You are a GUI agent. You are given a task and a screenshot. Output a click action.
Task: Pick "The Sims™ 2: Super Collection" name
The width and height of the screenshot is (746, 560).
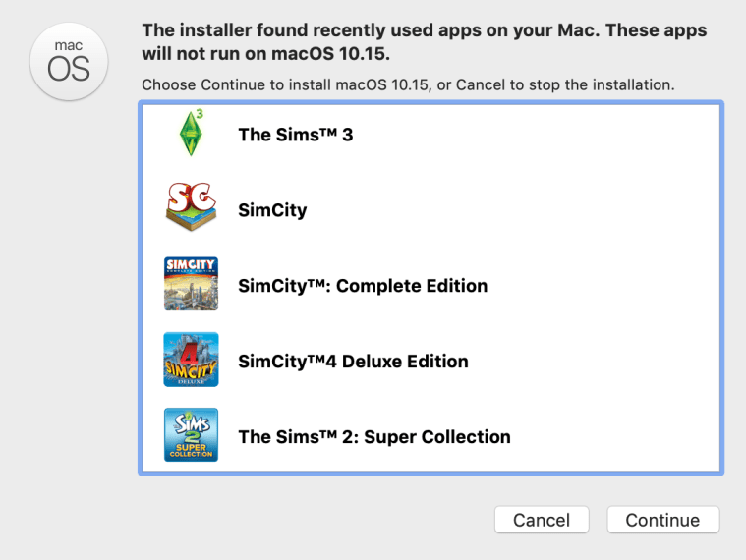374,437
